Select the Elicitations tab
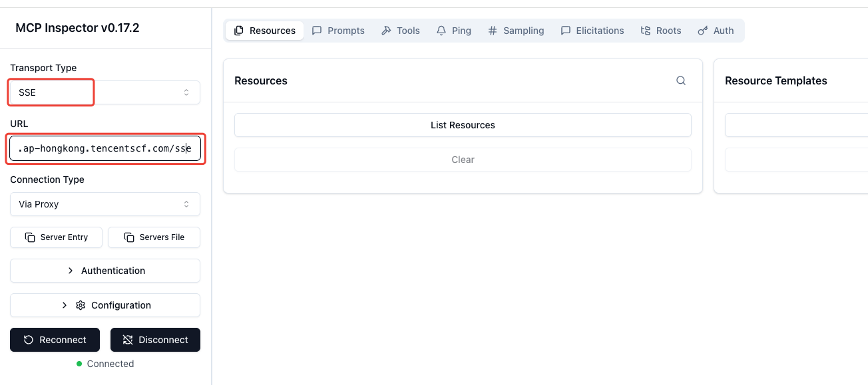The width and height of the screenshot is (868, 385). pyautogui.click(x=592, y=31)
